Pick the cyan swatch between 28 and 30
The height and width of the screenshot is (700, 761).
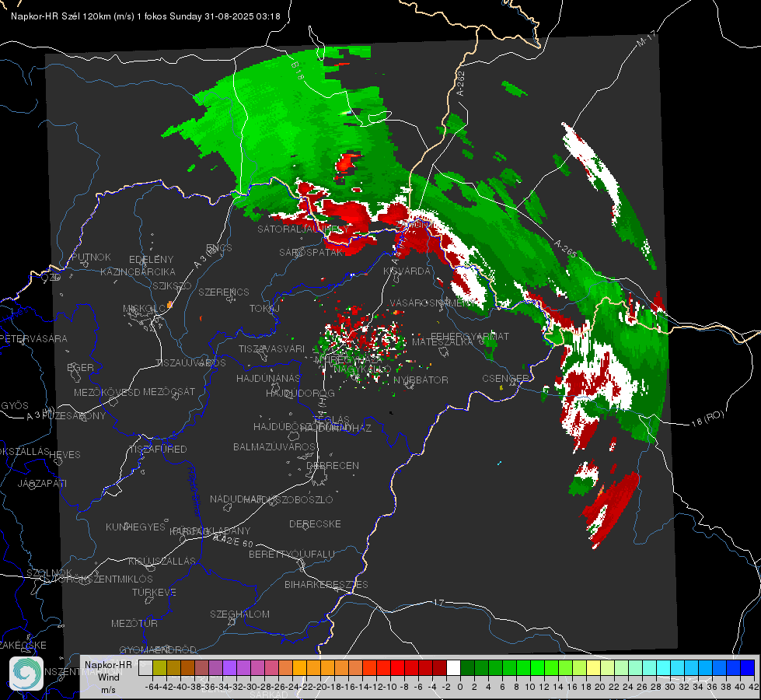664,667
